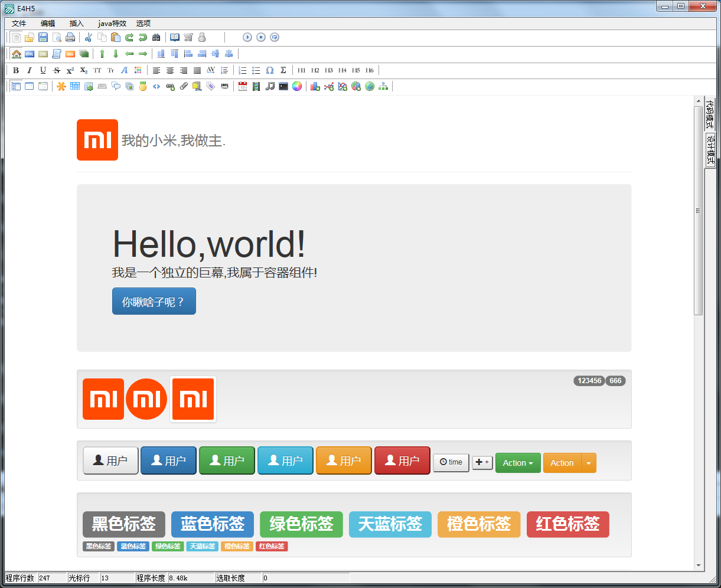Click the orange Action button label

(x=562, y=463)
